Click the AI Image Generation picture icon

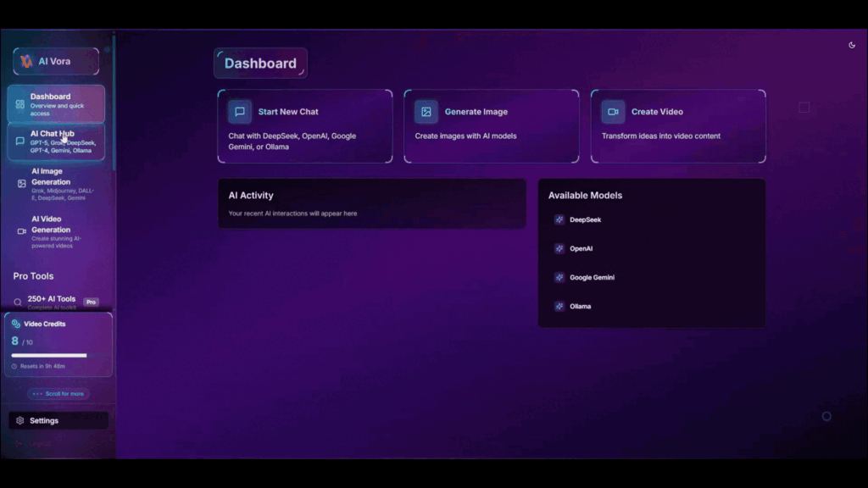[22, 183]
